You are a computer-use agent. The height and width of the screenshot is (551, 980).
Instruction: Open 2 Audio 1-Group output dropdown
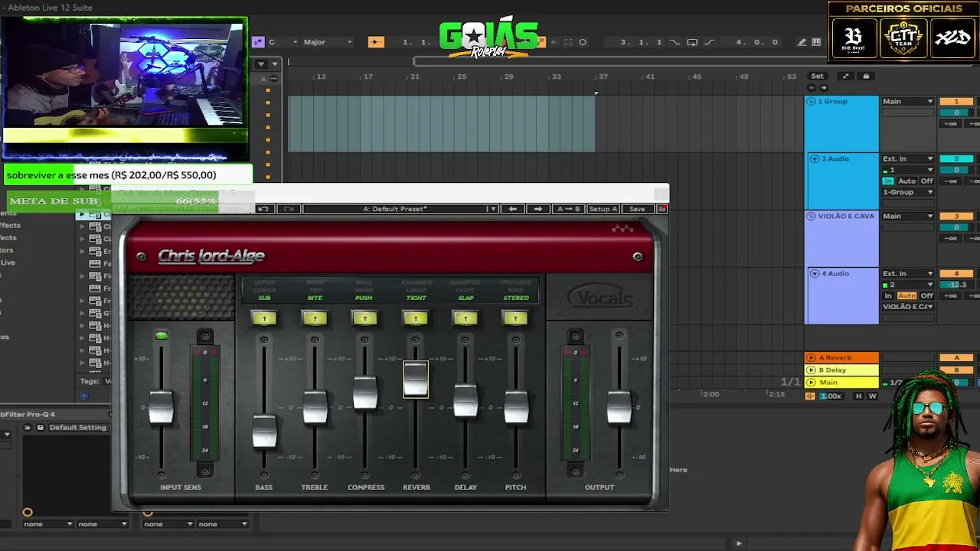pyautogui.click(x=908, y=192)
